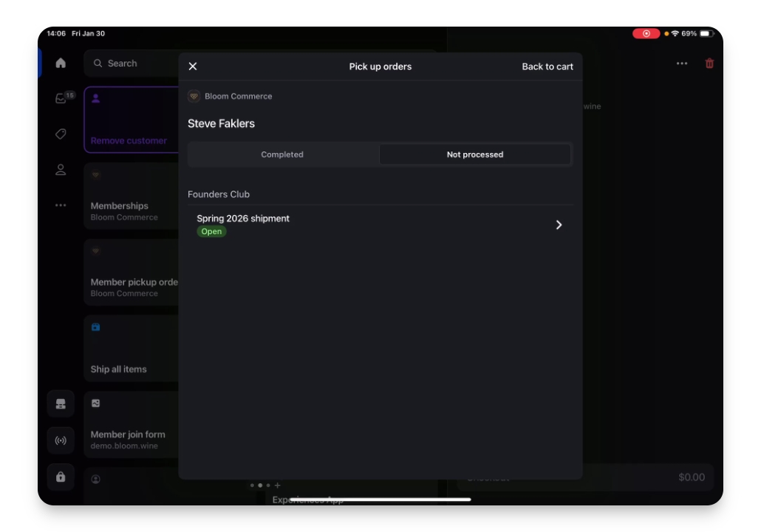This screenshot has width=761, height=532.
Task: Click the $0.00 checkout total
Action: tap(692, 477)
